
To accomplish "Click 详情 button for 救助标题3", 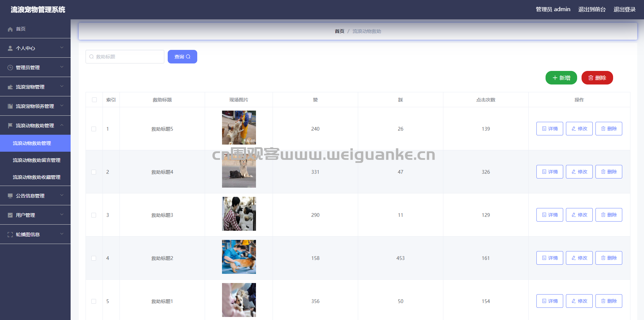I will [x=550, y=215].
